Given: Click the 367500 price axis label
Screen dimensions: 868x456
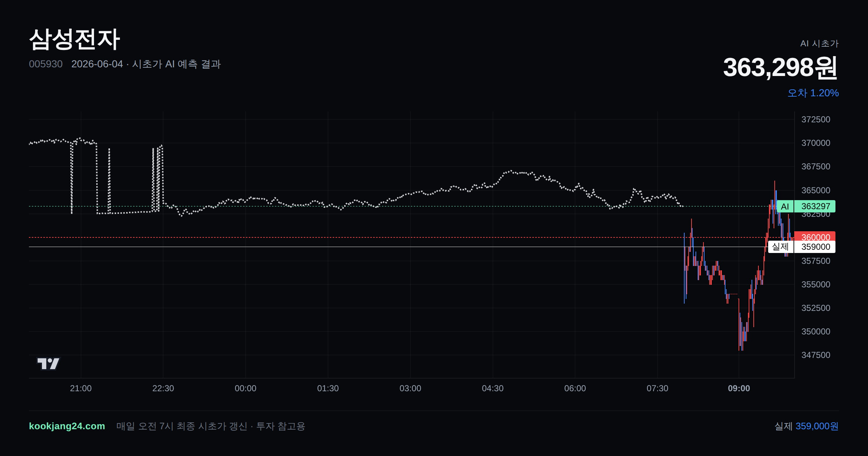Looking at the screenshot, I should tap(816, 166).
